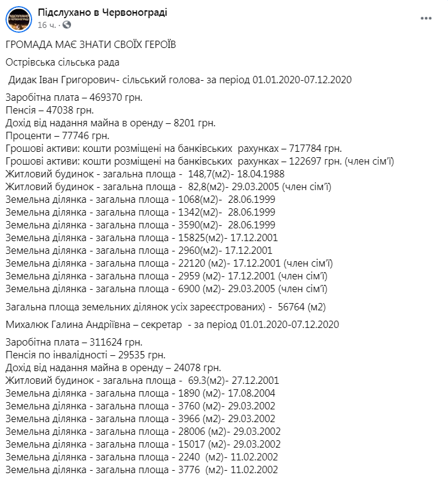Click the Проценти 77746 грн line
Screen dimensions: 448x478
coord(57,135)
